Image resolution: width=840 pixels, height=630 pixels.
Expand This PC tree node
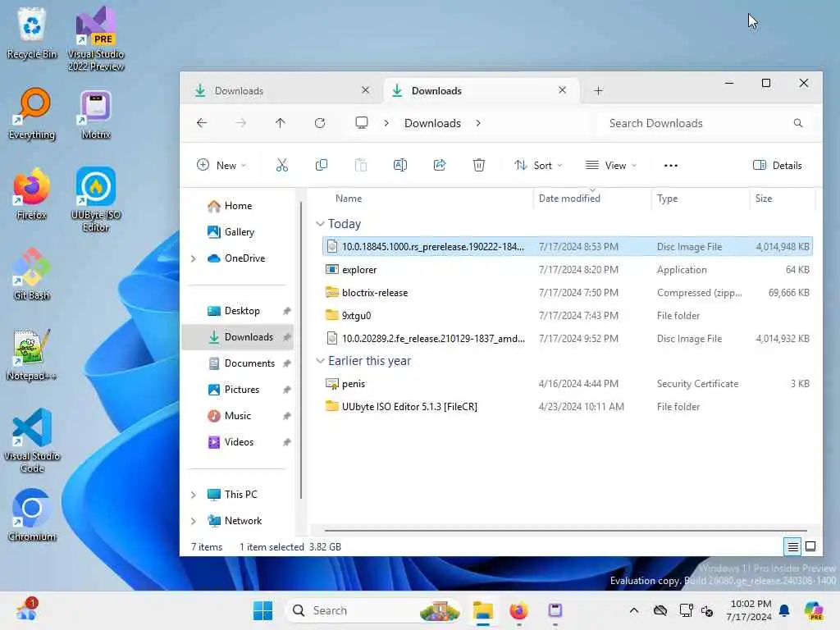(x=194, y=495)
